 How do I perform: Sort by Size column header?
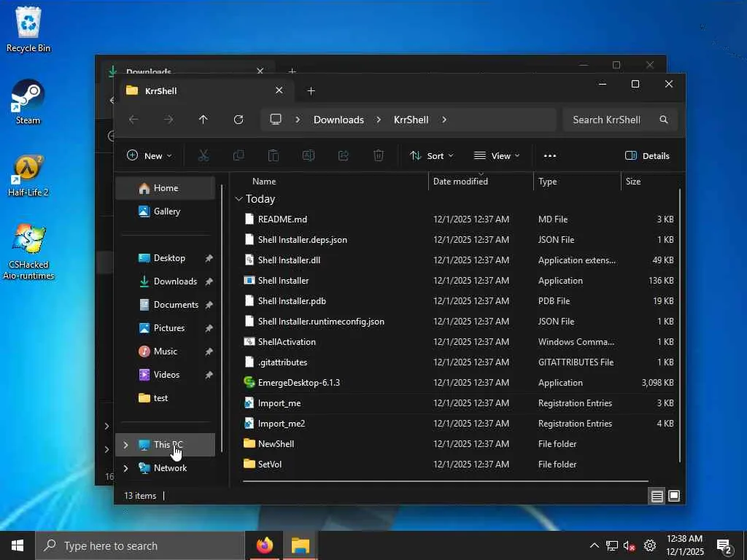(x=633, y=182)
